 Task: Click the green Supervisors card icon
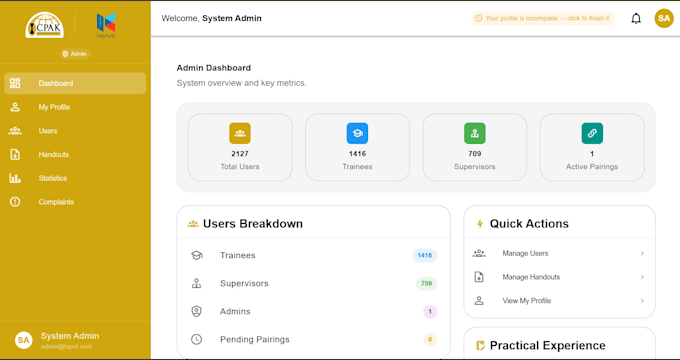pos(475,133)
